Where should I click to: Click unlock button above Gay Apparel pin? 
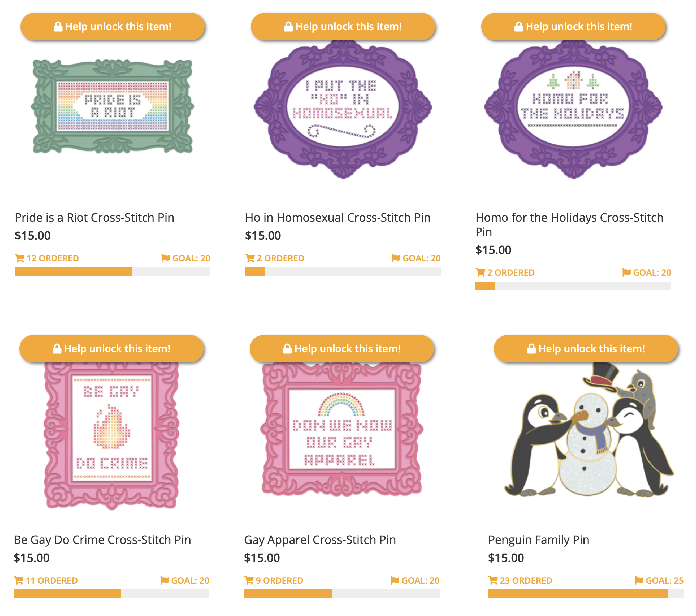[x=342, y=349]
